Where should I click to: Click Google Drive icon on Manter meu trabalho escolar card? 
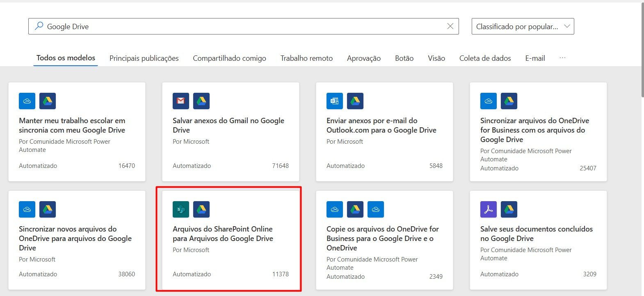click(48, 101)
